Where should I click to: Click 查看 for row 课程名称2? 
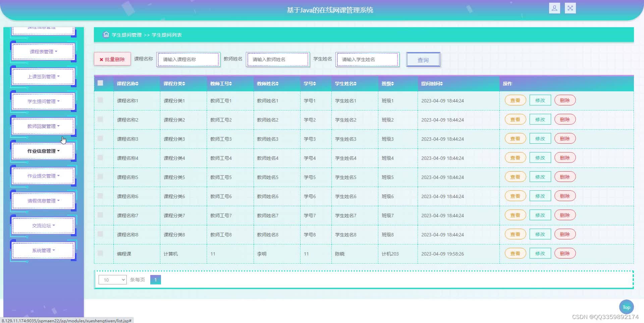point(515,120)
